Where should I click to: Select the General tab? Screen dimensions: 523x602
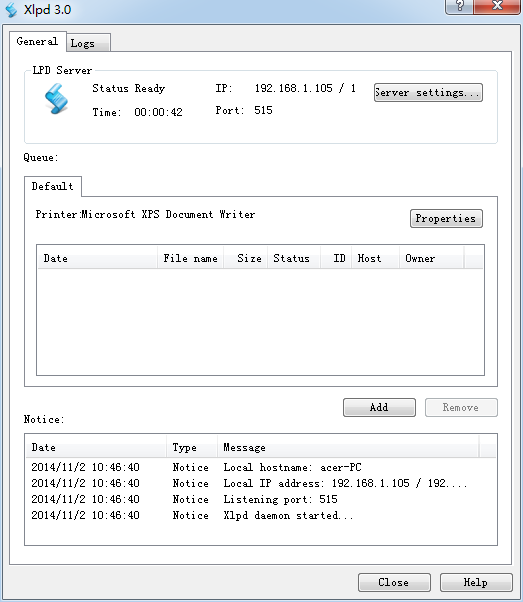click(38, 41)
